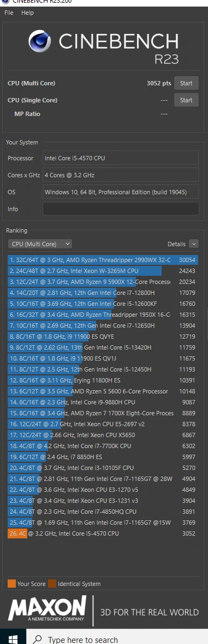Viewport: 208px width, 644px height.
Task: Select the Ryzen 9 5900X ranking row
Action: pos(103,282)
